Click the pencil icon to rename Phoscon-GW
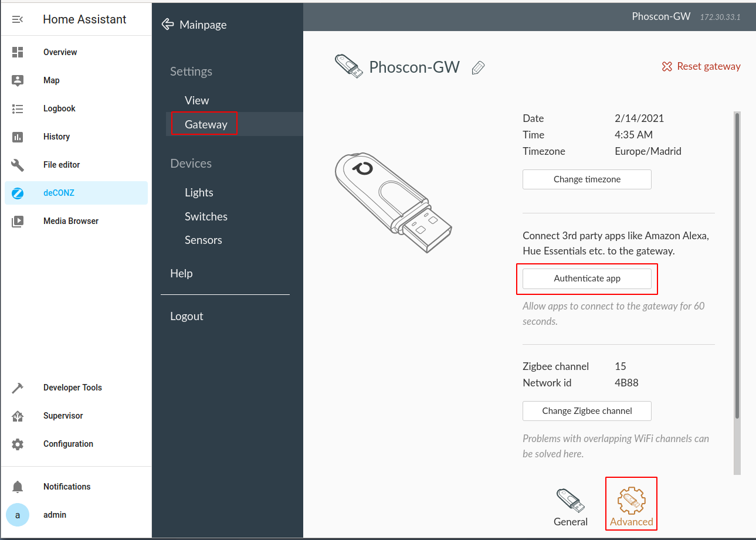The height and width of the screenshot is (540, 756). 478,67
